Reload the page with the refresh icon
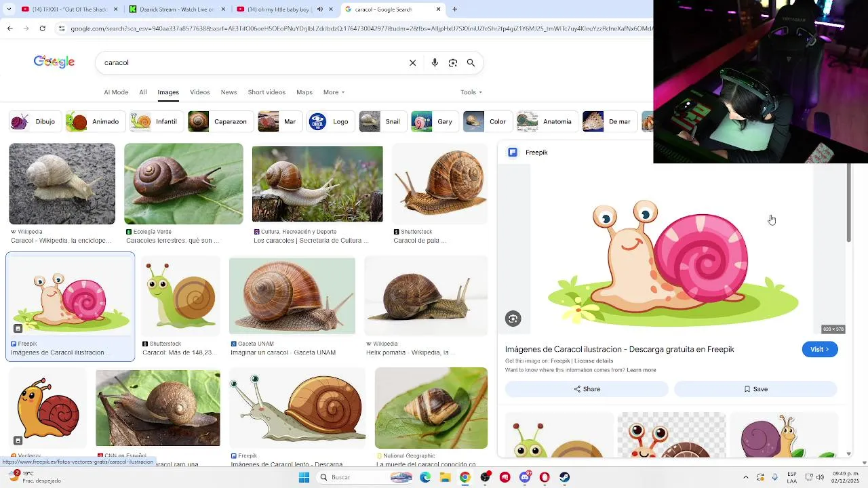The image size is (868, 488). (42, 28)
